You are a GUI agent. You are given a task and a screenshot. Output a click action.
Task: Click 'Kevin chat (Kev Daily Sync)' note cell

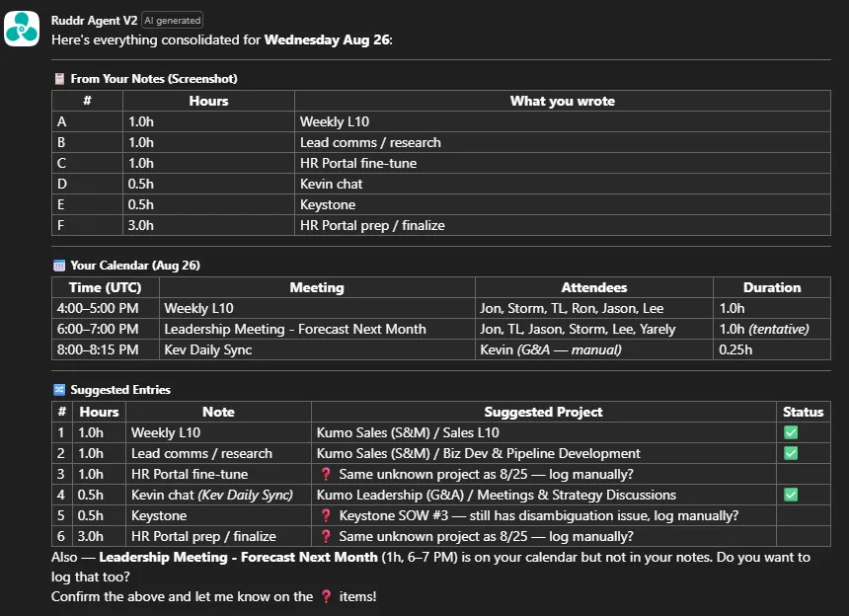pos(218,495)
